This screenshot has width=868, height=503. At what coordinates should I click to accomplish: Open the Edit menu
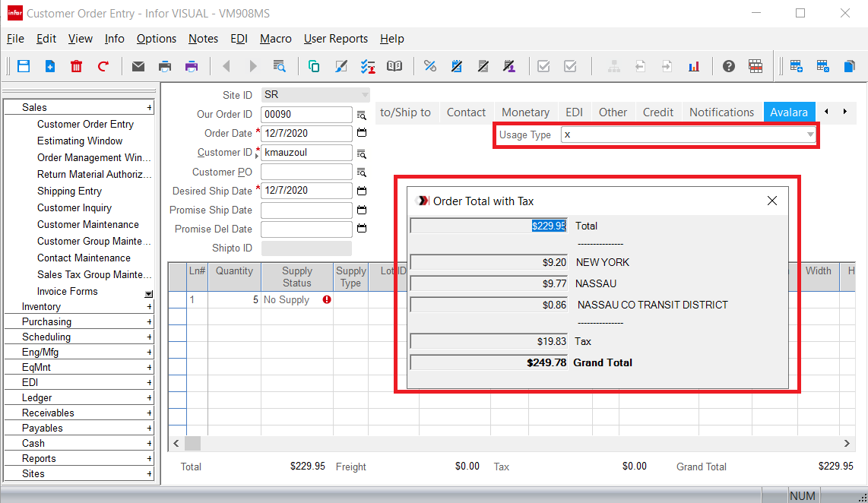coord(46,39)
